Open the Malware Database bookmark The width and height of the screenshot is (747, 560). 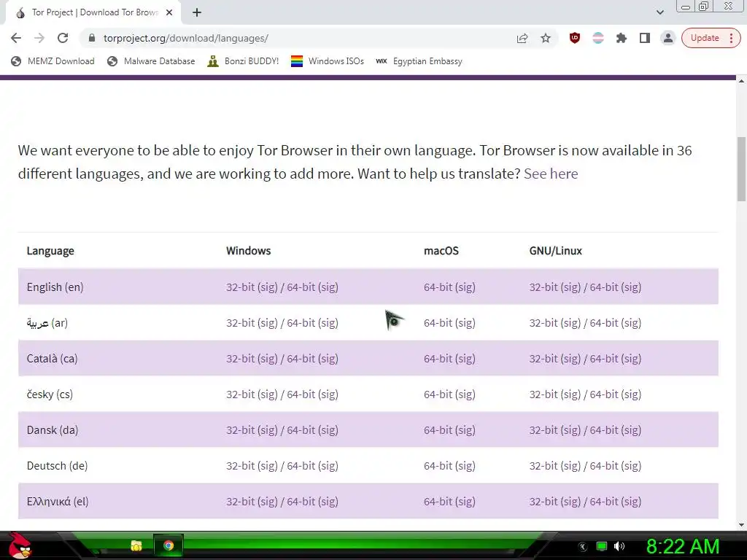[x=151, y=61]
